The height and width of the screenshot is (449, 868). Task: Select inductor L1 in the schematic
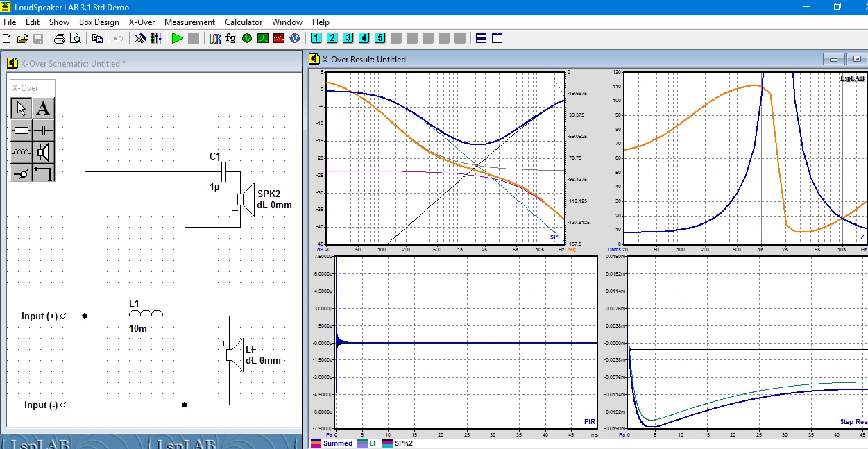coord(146,314)
